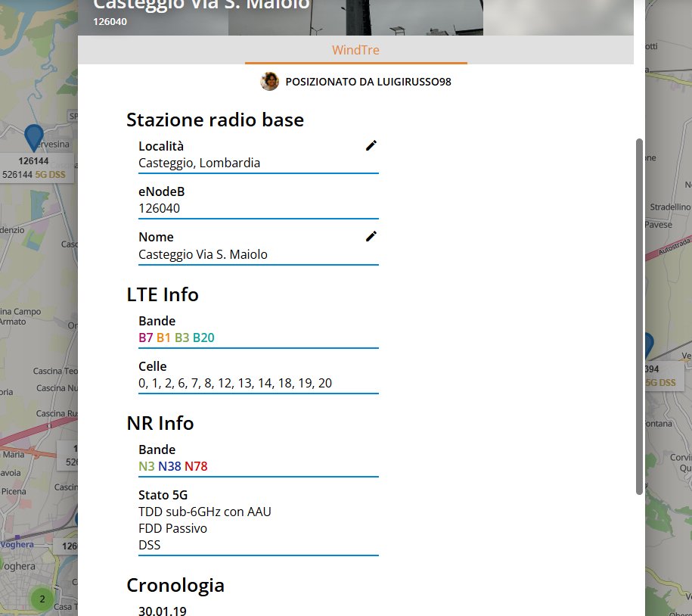Click the vertical scrollbar of the panel

[x=639, y=316]
